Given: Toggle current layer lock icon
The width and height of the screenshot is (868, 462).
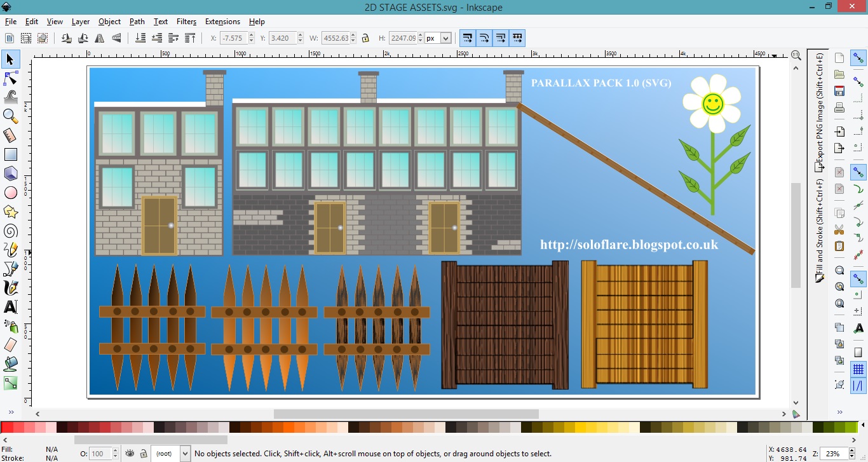Looking at the screenshot, I should coord(144,454).
